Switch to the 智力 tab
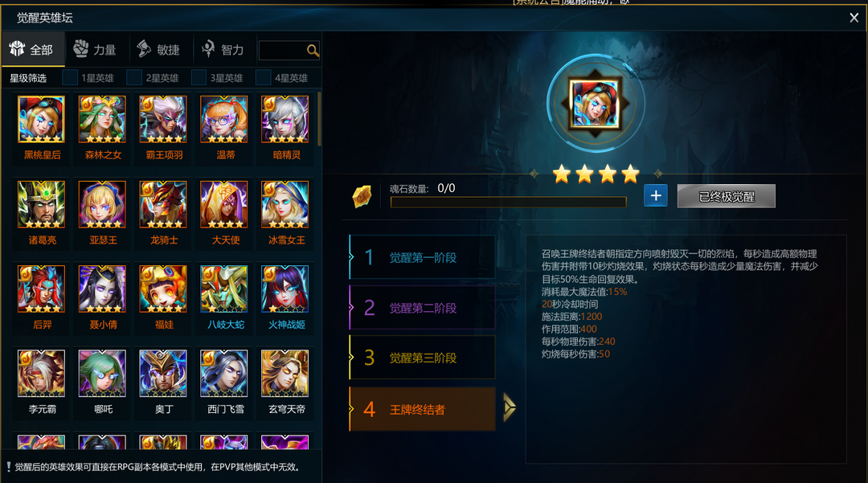 click(x=223, y=50)
